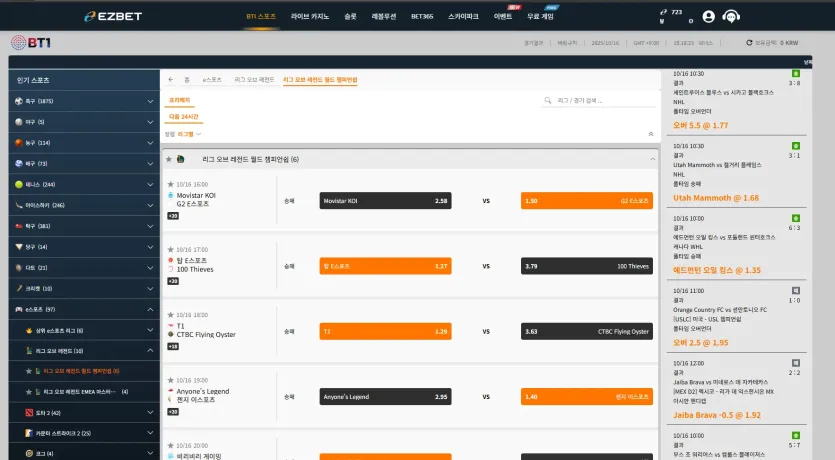835x460 pixels.
Task: Open the live chat headset icon
Action: coord(731,17)
